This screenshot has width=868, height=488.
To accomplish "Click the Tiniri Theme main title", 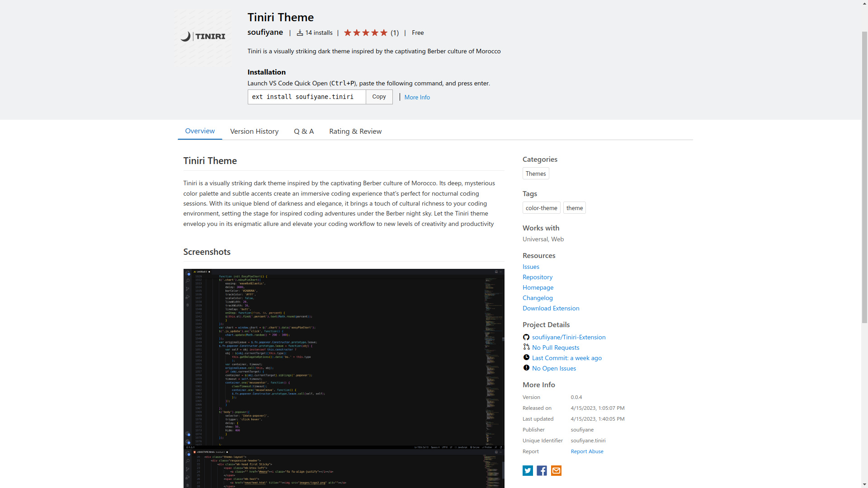I will click(x=280, y=17).
